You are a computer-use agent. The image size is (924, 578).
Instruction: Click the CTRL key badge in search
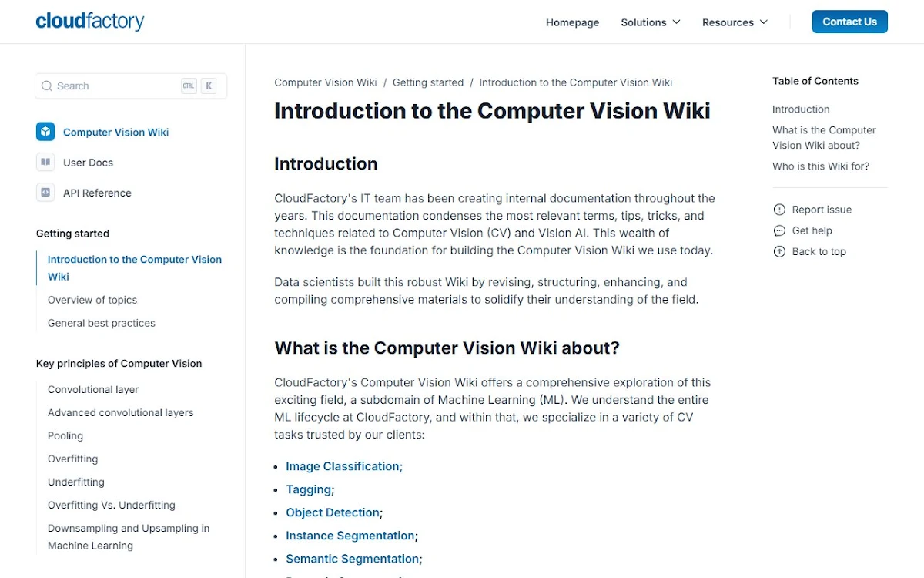[189, 86]
